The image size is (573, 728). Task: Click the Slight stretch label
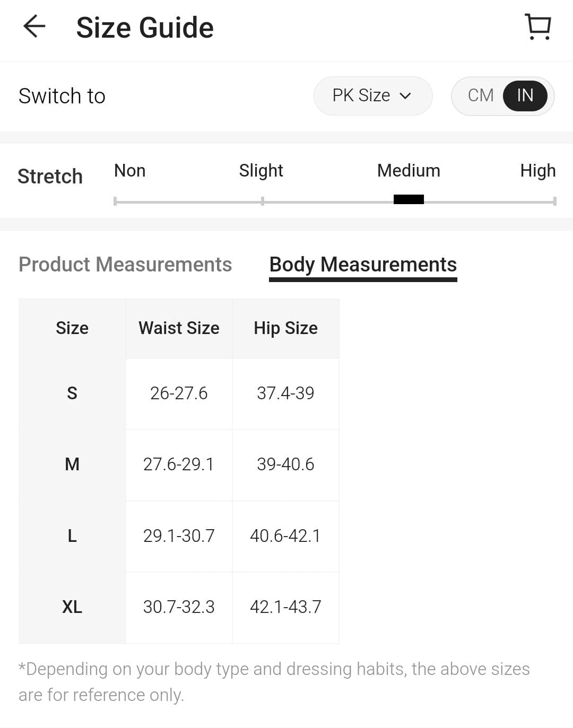261,171
